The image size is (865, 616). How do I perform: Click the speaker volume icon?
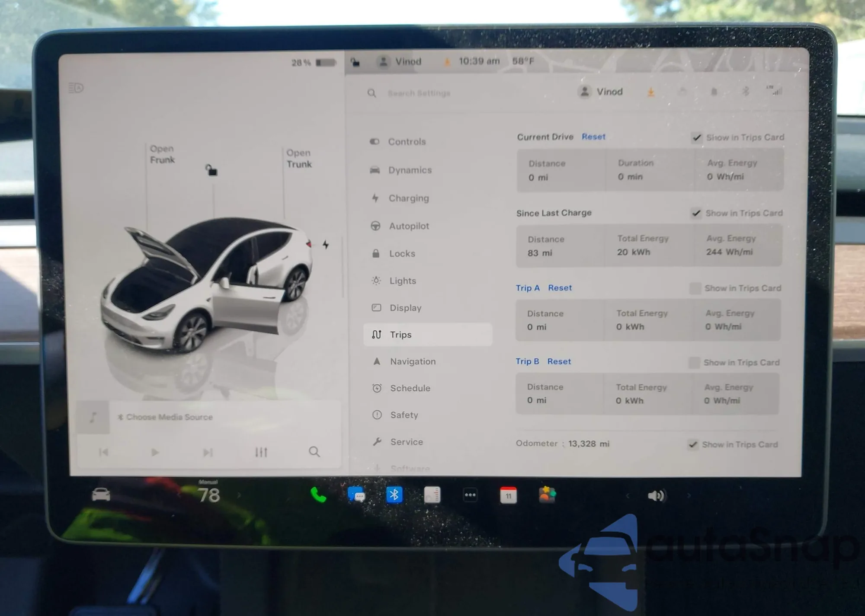pos(657,495)
